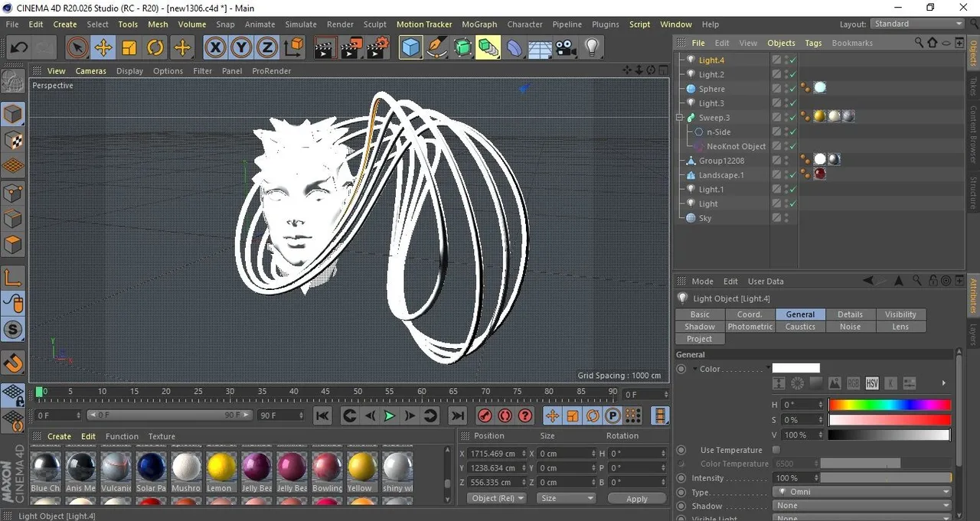Enable the Snap S icon
Image resolution: width=980 pixels, height=521 pixels.
point(13,331)
